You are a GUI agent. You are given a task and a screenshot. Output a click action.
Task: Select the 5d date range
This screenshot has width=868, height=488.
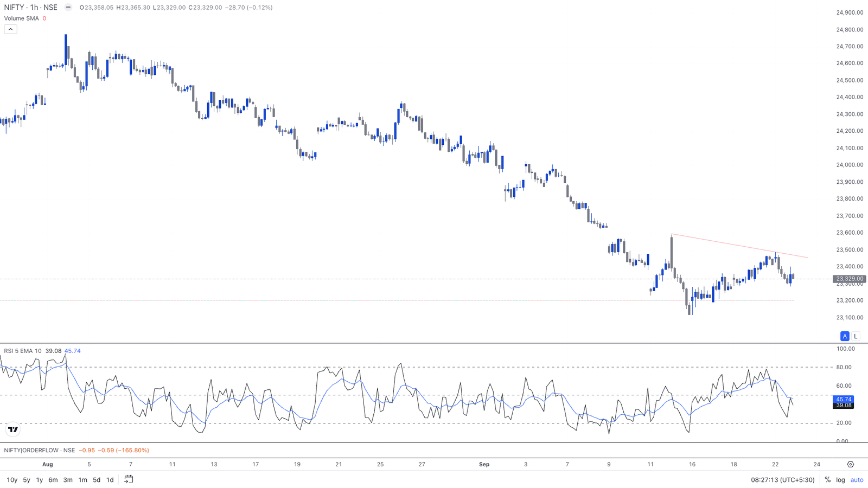[97, 480]
